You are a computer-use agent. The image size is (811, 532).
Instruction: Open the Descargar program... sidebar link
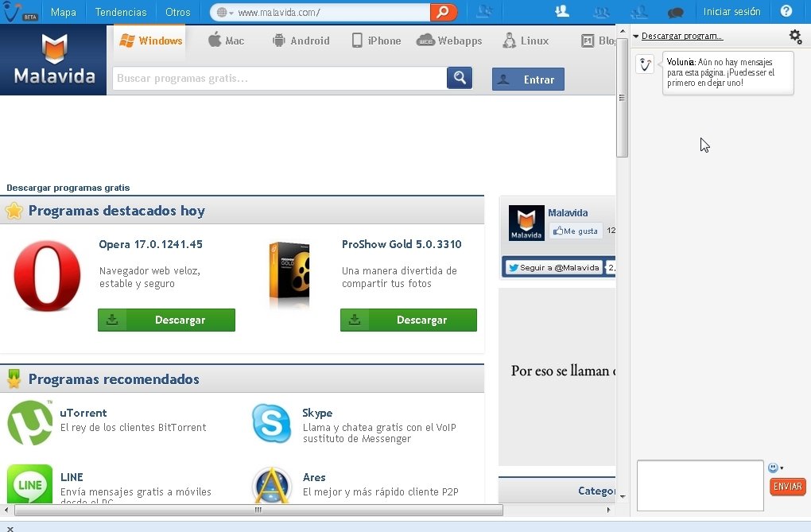681,37
